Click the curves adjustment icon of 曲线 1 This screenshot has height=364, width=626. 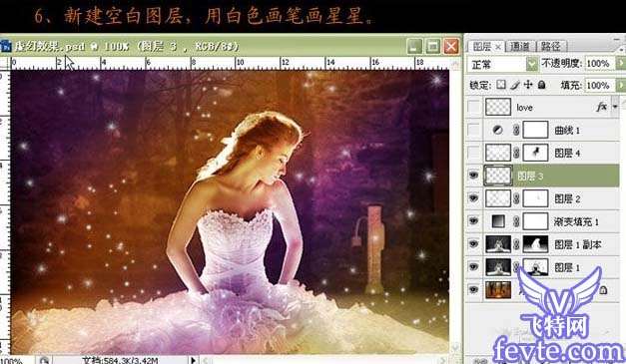click(497, 130)
